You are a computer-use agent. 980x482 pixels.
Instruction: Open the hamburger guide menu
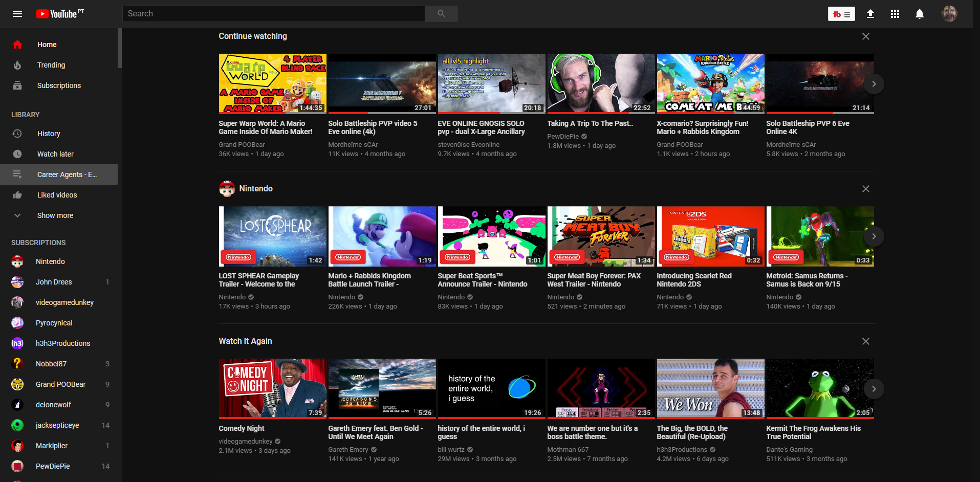[17, 14]
